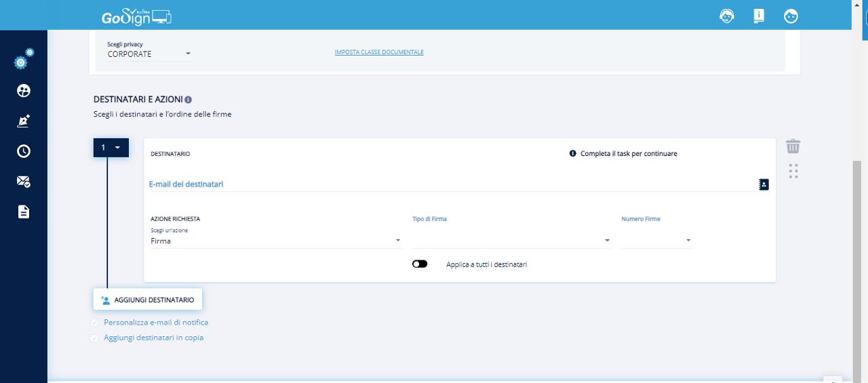Check 'Aggiungi destinatari in copia' option
Screen dimensions: 868x383
point(95,338)
